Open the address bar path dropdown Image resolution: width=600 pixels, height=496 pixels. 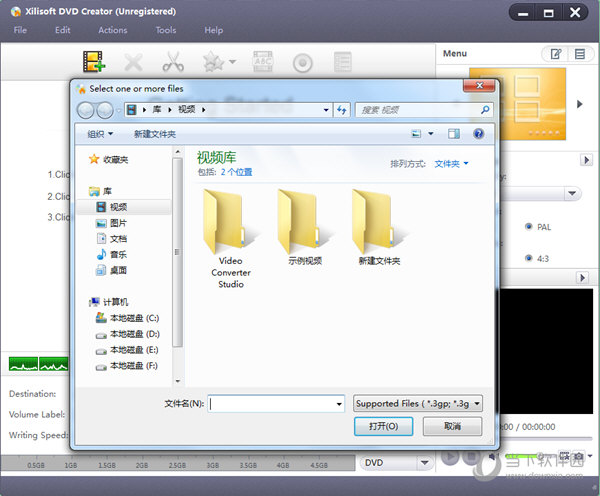[326, 110]
